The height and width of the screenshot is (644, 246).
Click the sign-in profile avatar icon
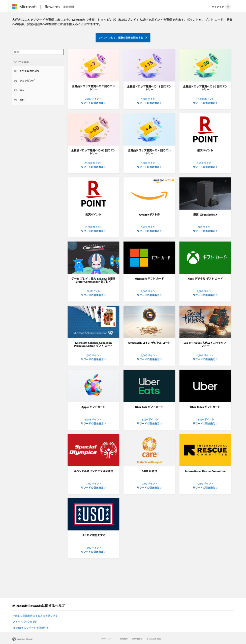click(x=228, y=7)
